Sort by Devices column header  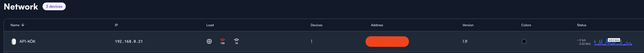click(316, 25)
